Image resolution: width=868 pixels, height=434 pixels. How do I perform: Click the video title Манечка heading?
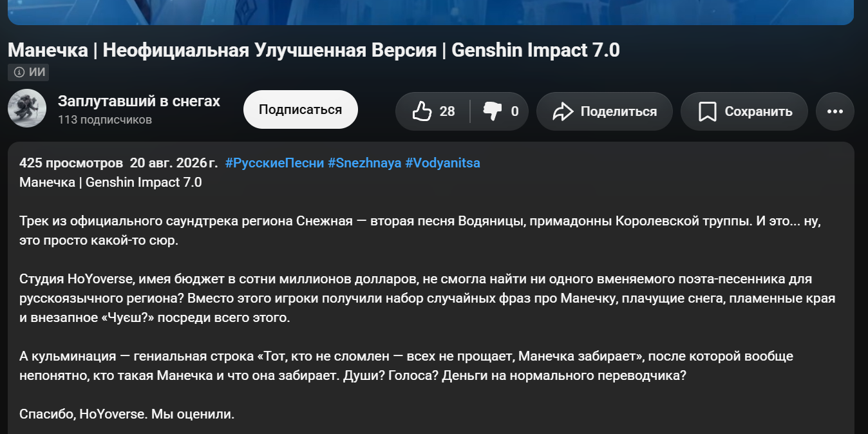(314, 50)
